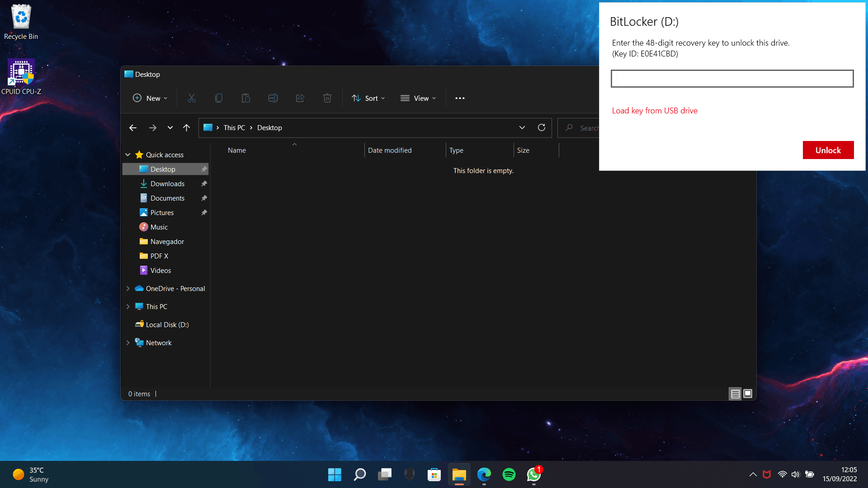Click the BitLocker recovery key input field
868x488 pixels.
[x=732, y=79]
